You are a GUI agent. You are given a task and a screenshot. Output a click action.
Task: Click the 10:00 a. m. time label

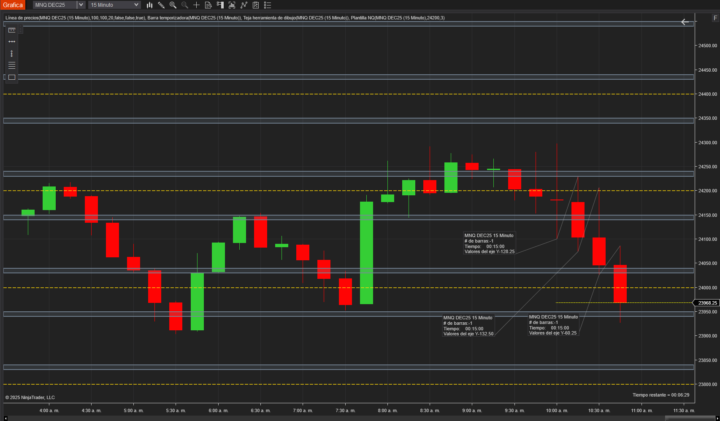(x=557, y=410)
